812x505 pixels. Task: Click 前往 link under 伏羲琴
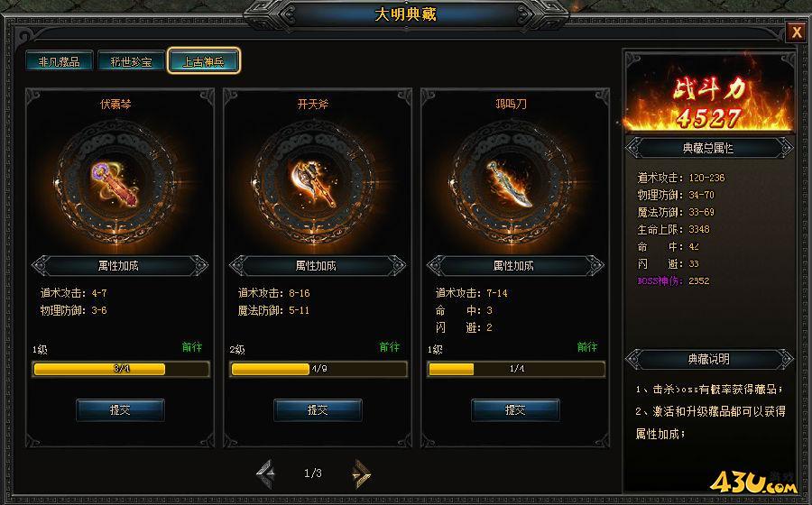192,347
